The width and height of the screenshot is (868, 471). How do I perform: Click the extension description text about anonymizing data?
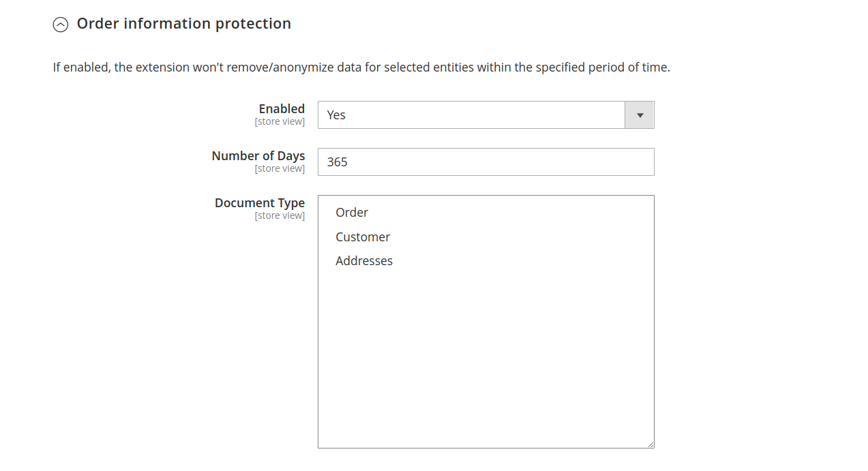pyautogui.click(x=359, y=67)
